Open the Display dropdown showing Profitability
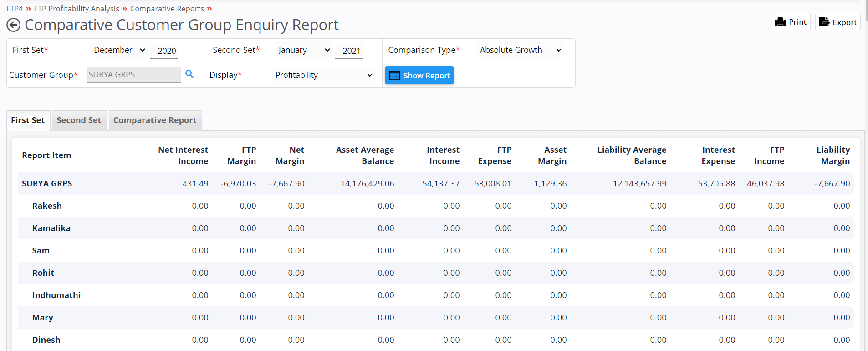868x351 pixels. tap(323, 75)
